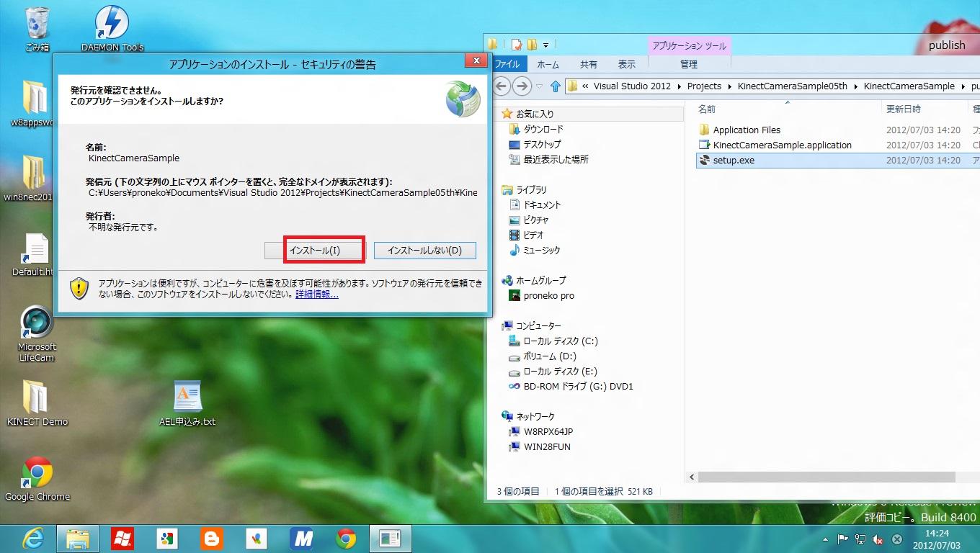Select the KINECT Demo folder on desktop
Viewport: 980px width, 553px height.
point(37,403)
